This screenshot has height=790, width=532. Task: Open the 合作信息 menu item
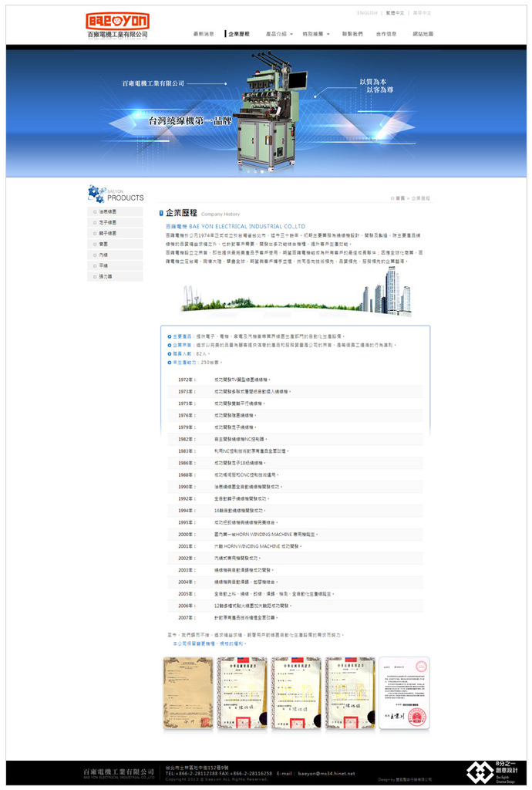[386, 34]
